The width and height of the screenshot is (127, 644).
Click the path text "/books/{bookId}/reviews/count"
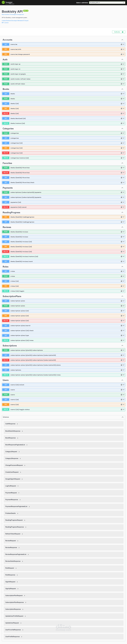[22, 262]
